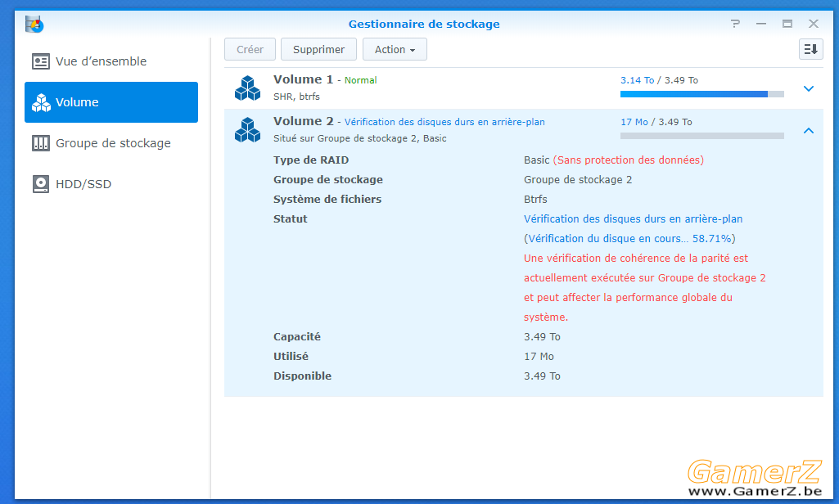This screenshot has width=839, height=504.
Task: Open the Vue d'ensemble overview icon
Action: [41, 61]
